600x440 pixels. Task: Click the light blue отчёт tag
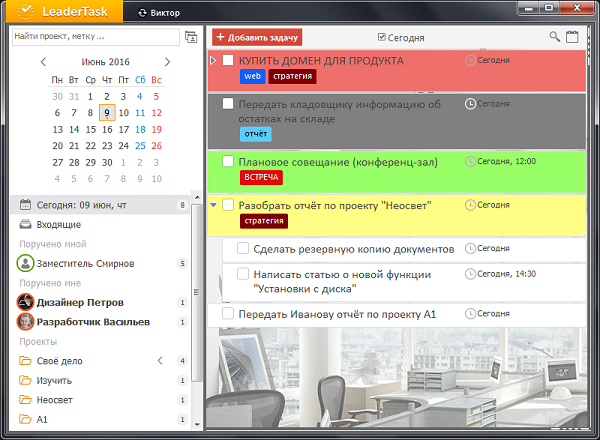point(256,134)
